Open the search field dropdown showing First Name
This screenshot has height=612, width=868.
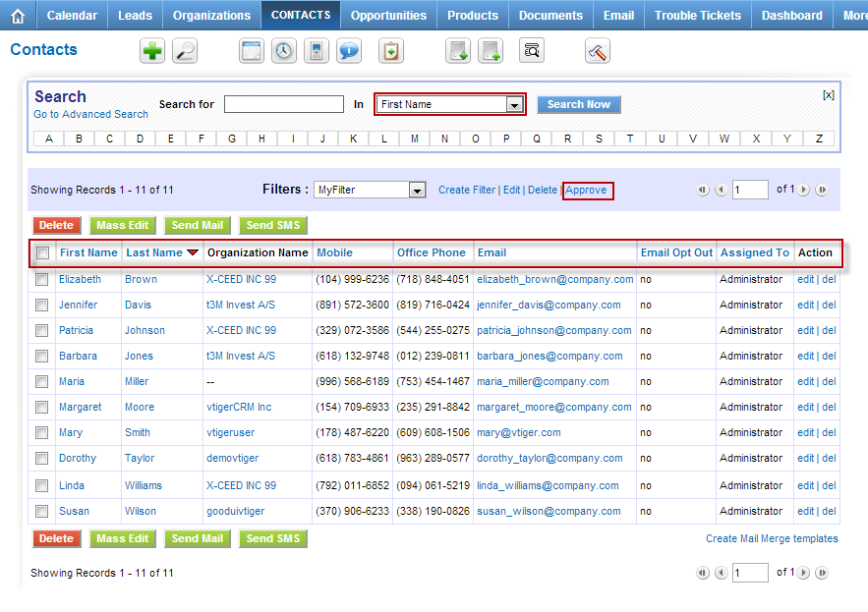[450, 104]
